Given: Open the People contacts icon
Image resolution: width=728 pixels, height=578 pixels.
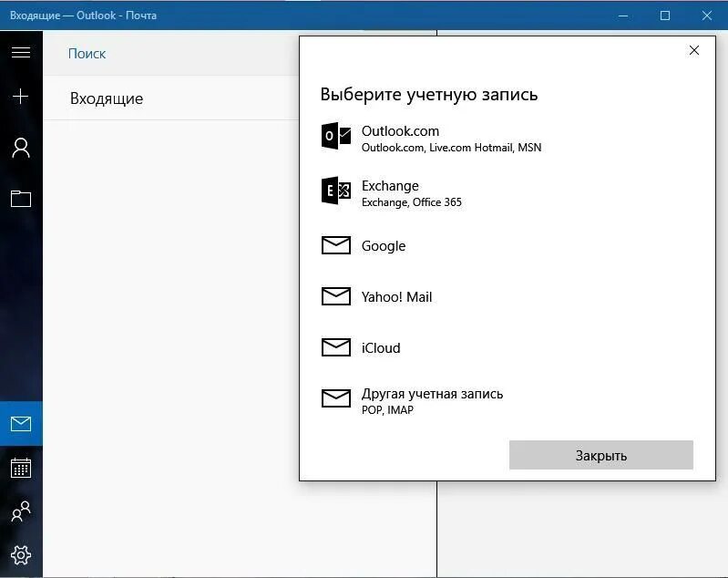Looking at the screenshot, I should [x=21, y=511].
